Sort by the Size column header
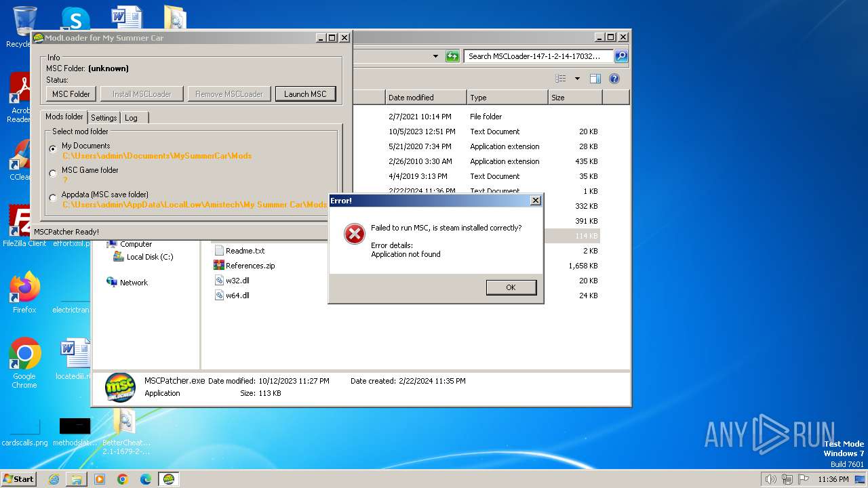 tap(575, 98)
